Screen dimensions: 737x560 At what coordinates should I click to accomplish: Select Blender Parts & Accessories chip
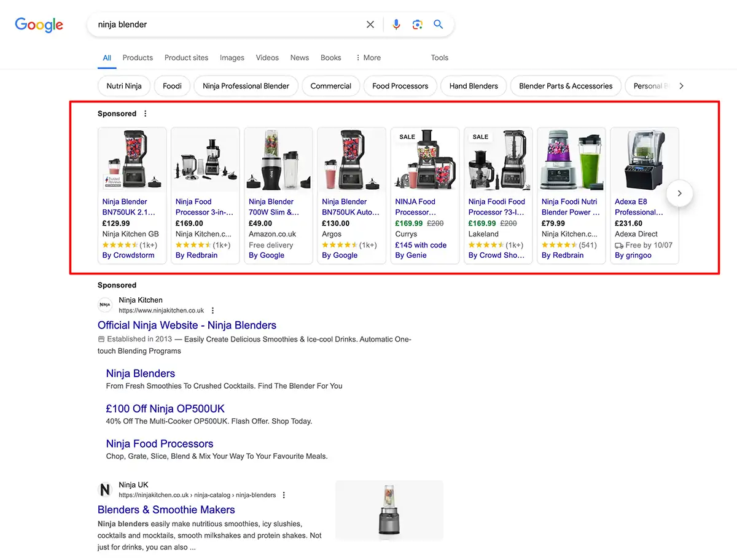click(x=566, y=86)
